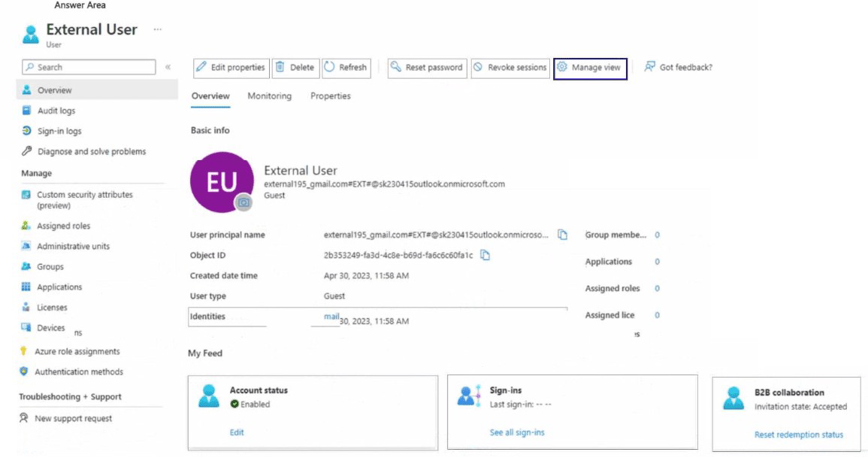
Task: Open Azure role assignments page
Action: click(x=77, y=351)
